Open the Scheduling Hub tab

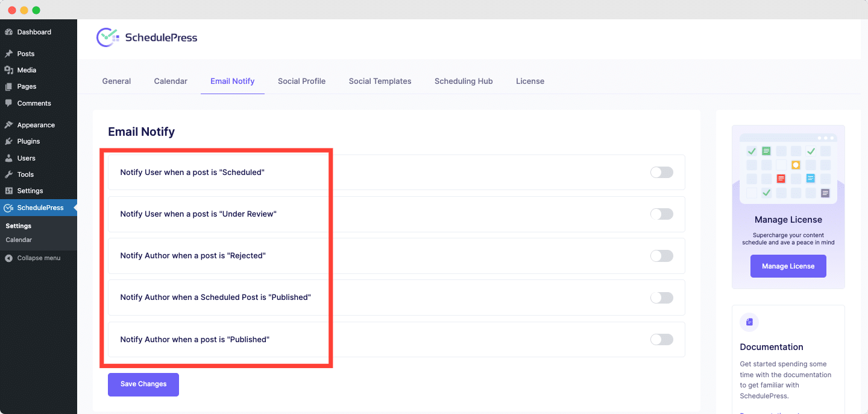click(x=463, y=81)
